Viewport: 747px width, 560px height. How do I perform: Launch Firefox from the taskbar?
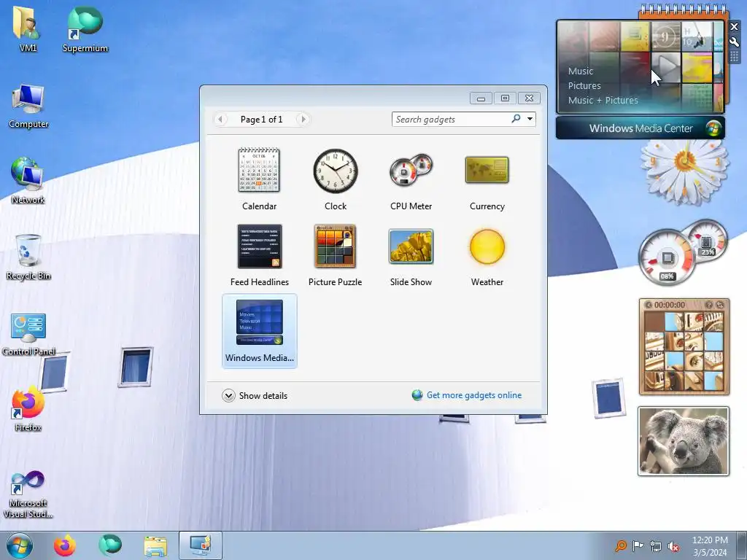pos(65,545)
